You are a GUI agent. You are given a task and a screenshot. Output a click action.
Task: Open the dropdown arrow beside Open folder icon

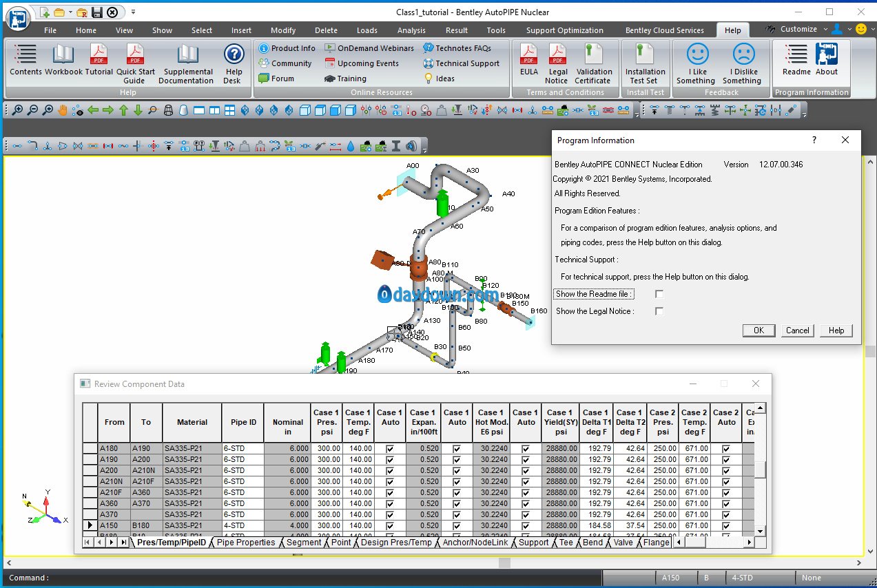coord(70,12)
